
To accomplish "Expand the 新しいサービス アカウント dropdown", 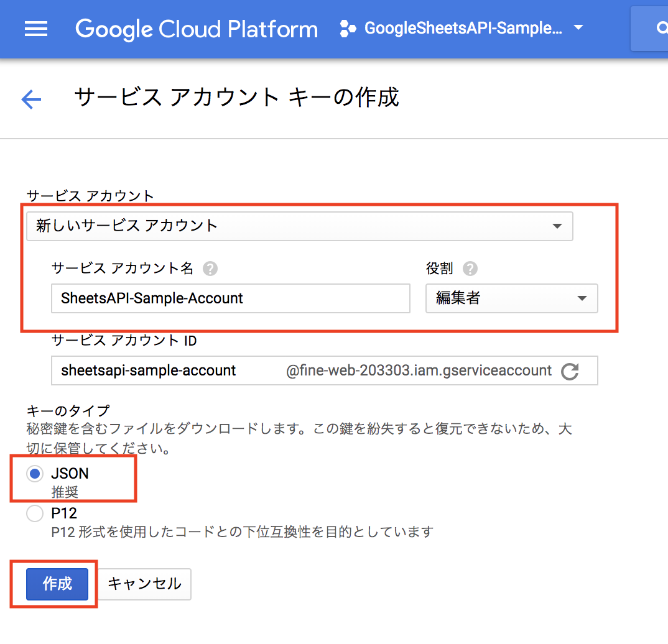I will pos(300,226).
